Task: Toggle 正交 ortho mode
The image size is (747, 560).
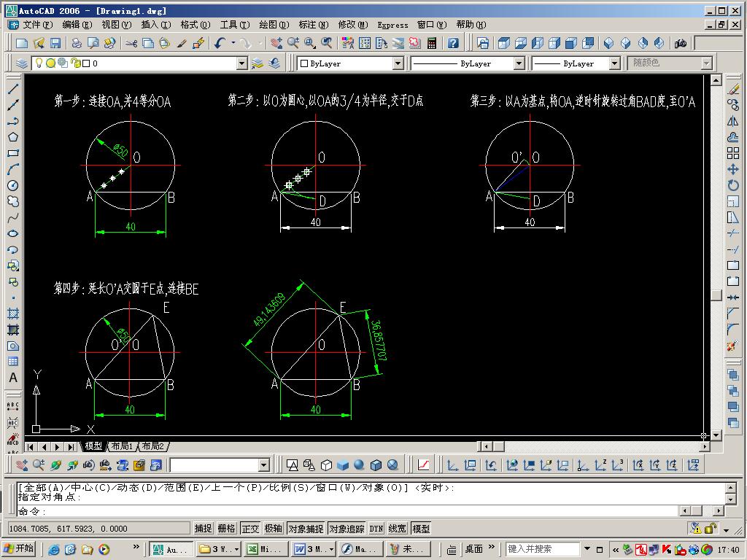Action: tap(250, 528)
